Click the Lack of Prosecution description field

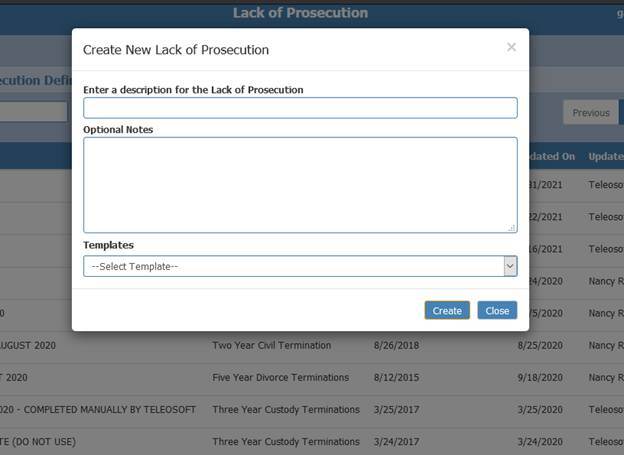[x=300, y=108]
